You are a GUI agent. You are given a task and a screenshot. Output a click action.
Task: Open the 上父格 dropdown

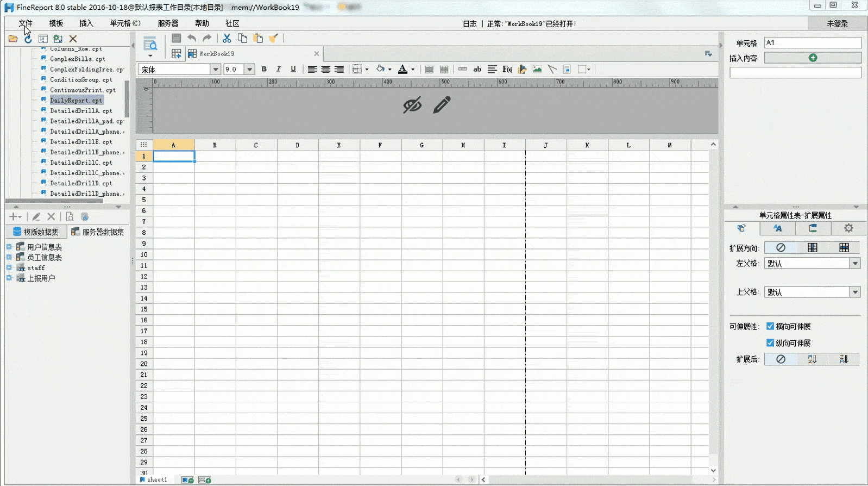tap(855, 292)
